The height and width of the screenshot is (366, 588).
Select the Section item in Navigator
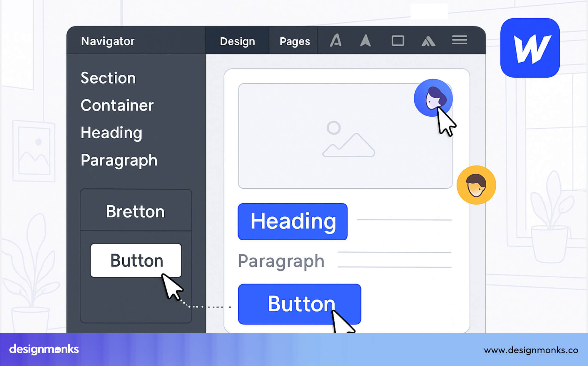[108, 78]
